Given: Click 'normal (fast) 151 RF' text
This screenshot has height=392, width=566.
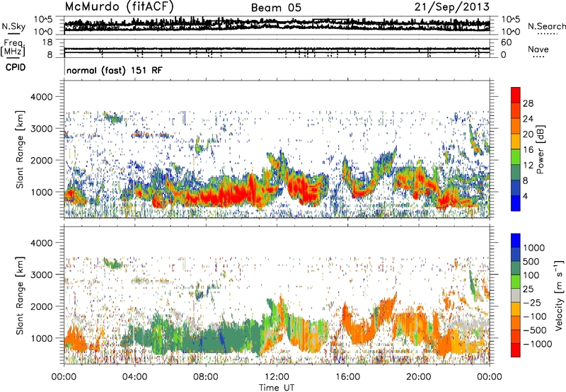Looking at the screenshot, I should (115, 70).
